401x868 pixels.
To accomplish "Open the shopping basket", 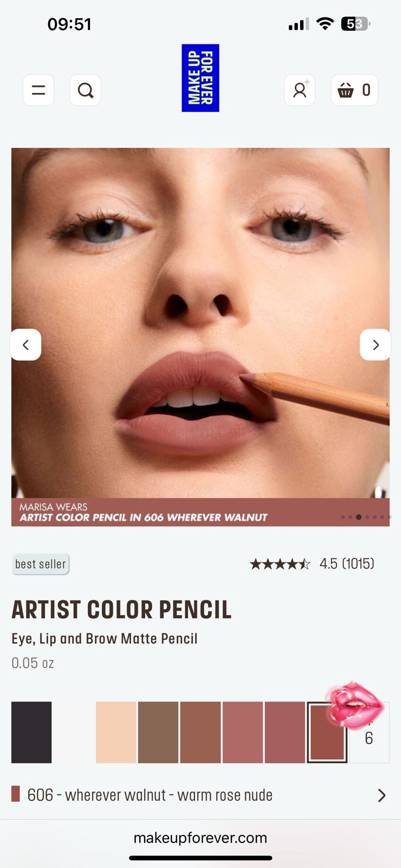I will [x=354, y=90].
